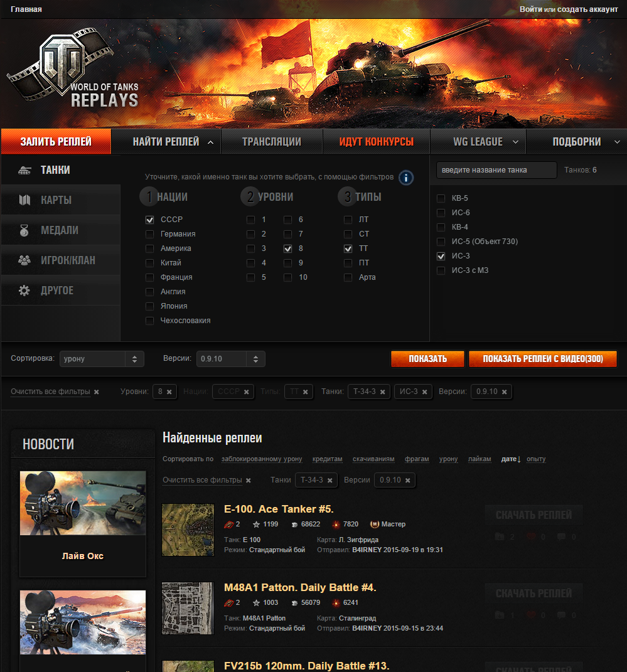
Task: Uncheck the ТТ type checkbox
Action: click(x=348, y=248)
